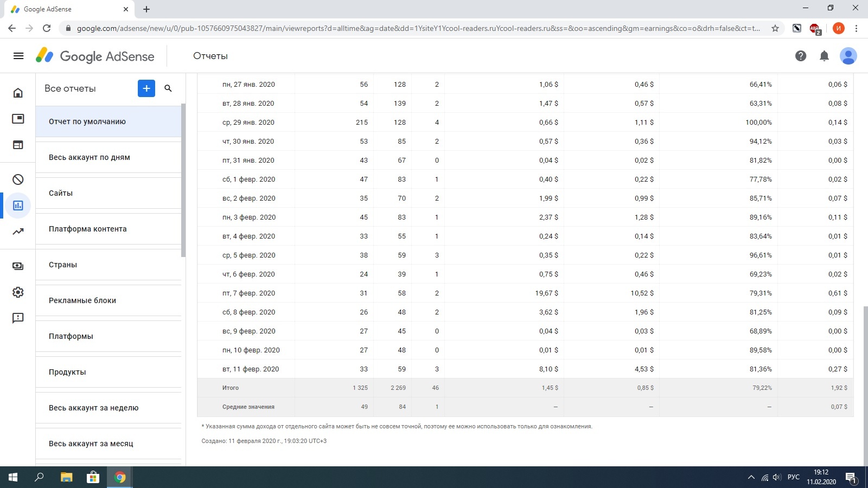The image size is (868, 488).
Task: Reload the AdSense page
Action: click(x=47, y=28)
